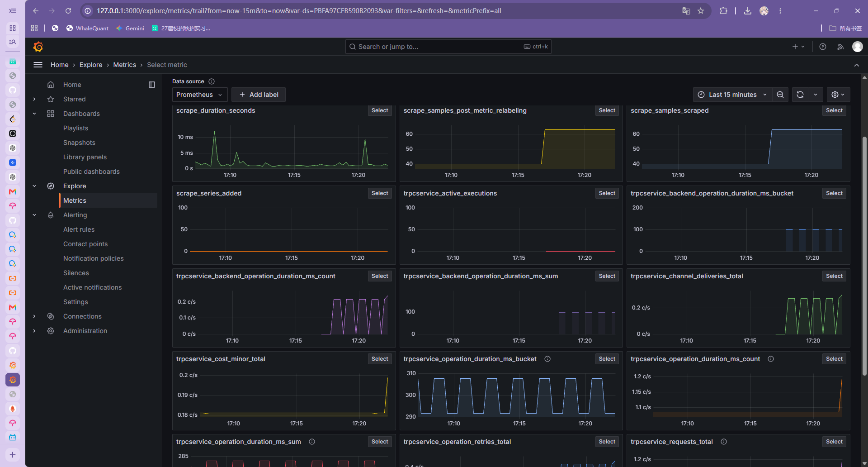
Task: Open the browser extensions puzzle icon
Action: tap(723, 11)
